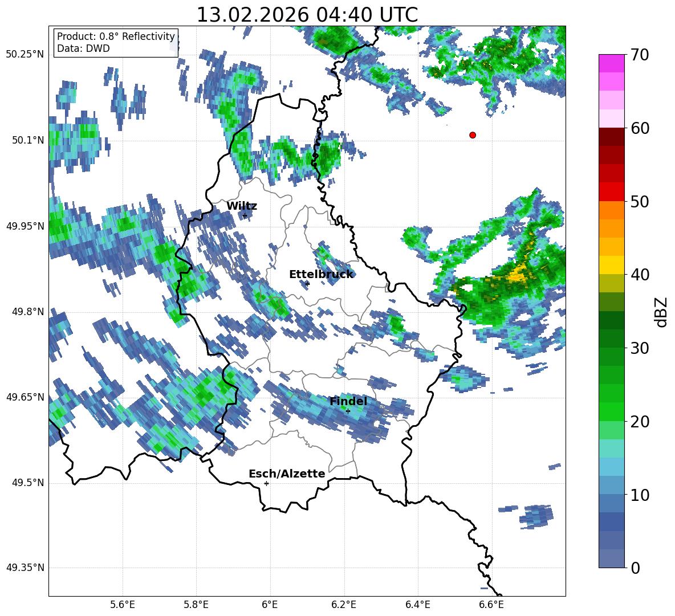Viewport: 675px width, 616px height.
Task: Click the 40 tick on colorbar
Action: [x=640, y=275]
